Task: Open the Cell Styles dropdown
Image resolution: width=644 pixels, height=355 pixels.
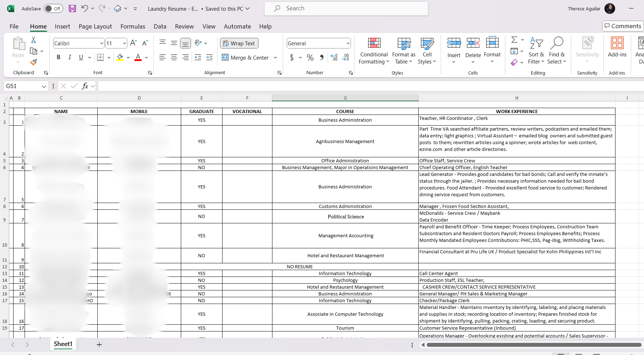Action: tap(427, 51)
